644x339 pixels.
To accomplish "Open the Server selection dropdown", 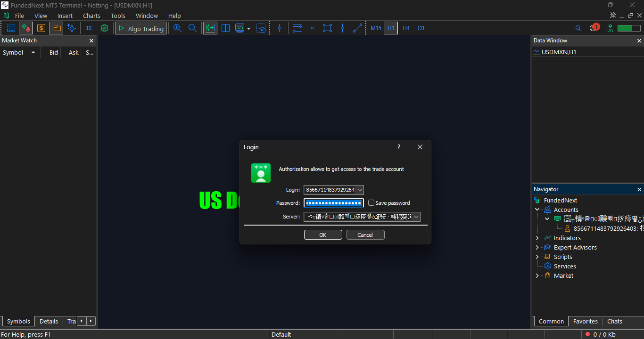I will [x=416, y=217].
